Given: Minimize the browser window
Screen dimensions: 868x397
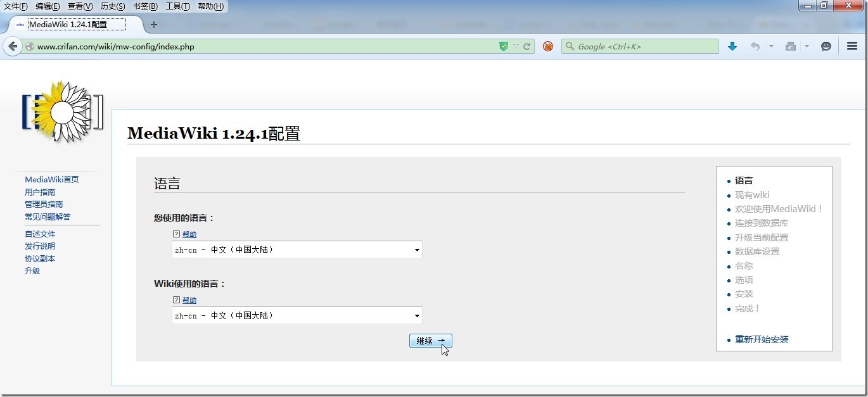Looking at the screenshot, I should [807, 6].
